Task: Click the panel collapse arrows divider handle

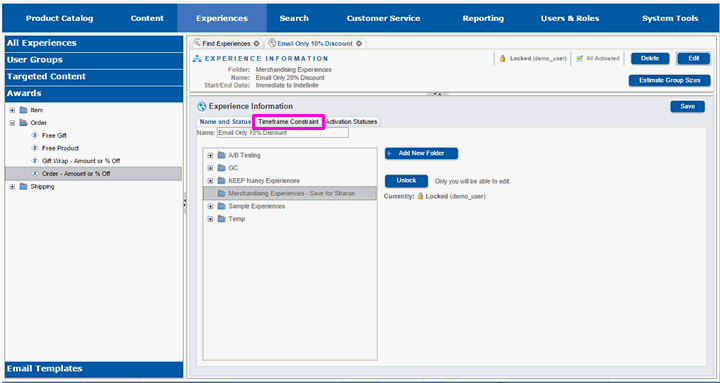Action: [x=438, y=94]
